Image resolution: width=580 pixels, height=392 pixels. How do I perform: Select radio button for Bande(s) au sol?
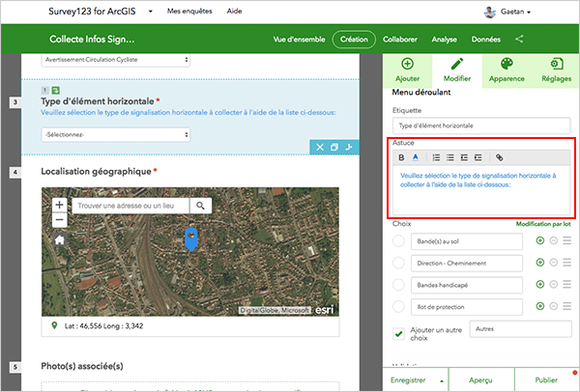pos(398,240)
